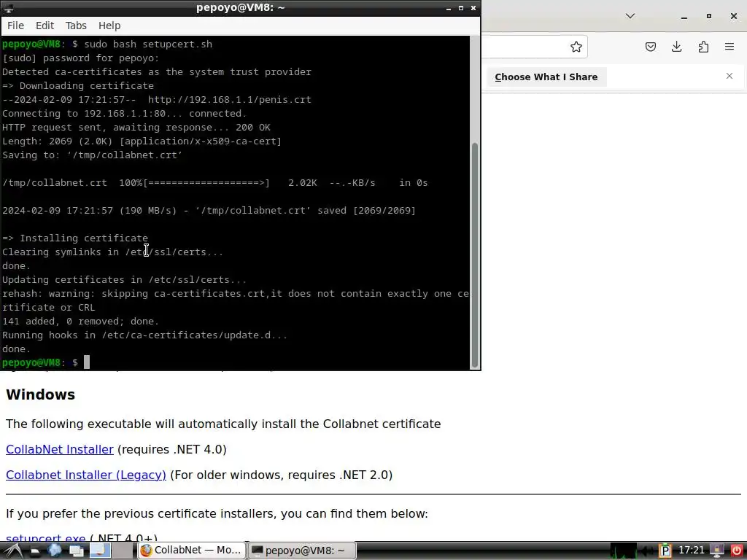The width and height of the screenshot is (747, 560).
Task: Open the Pocket save icon in Firefox
Action: coord(650,47)
